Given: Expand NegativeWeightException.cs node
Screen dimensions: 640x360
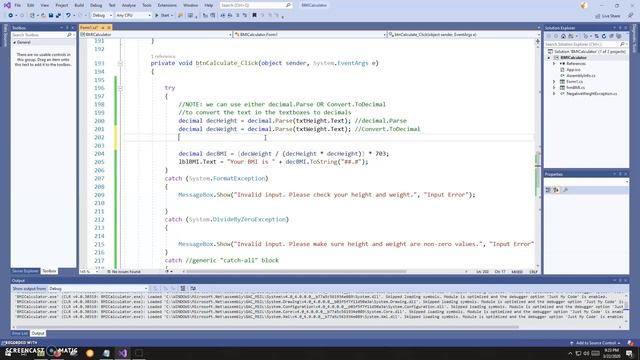Looking at the screenshot, I should [x=554, y=93].
